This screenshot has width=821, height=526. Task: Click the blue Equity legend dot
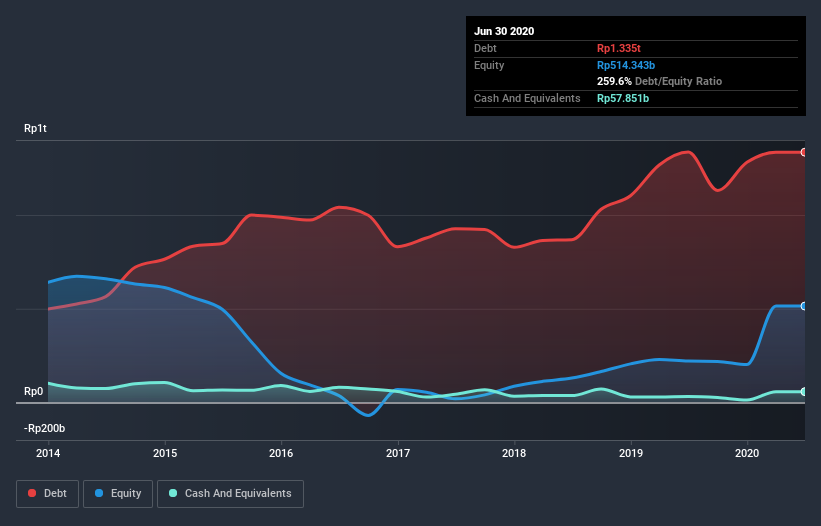(99, 493)
